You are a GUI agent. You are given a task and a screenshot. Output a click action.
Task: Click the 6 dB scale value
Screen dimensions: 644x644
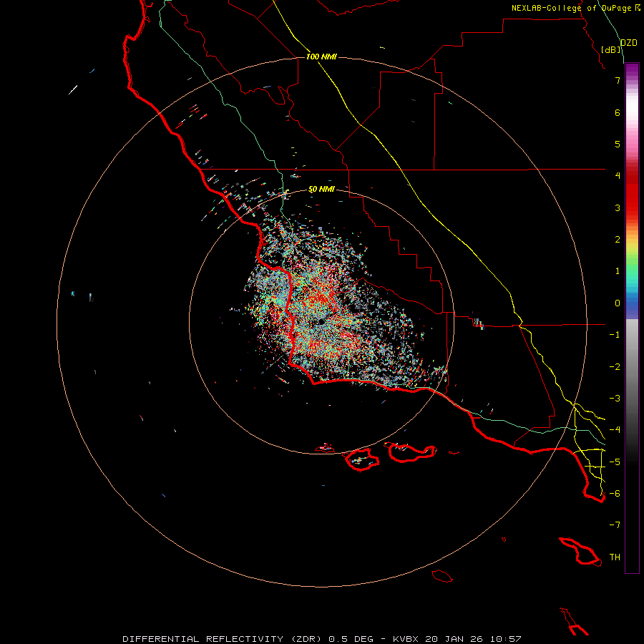[618, 112]
